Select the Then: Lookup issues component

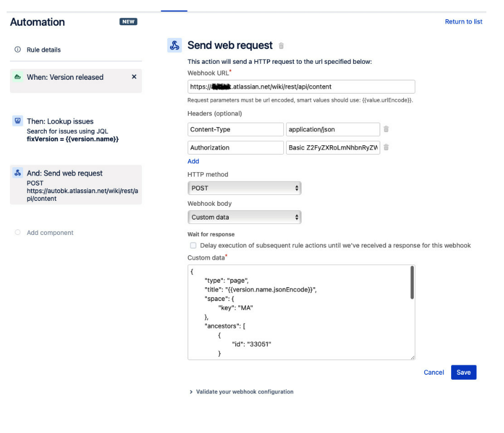pyautogui.click(x=61, y=121)
